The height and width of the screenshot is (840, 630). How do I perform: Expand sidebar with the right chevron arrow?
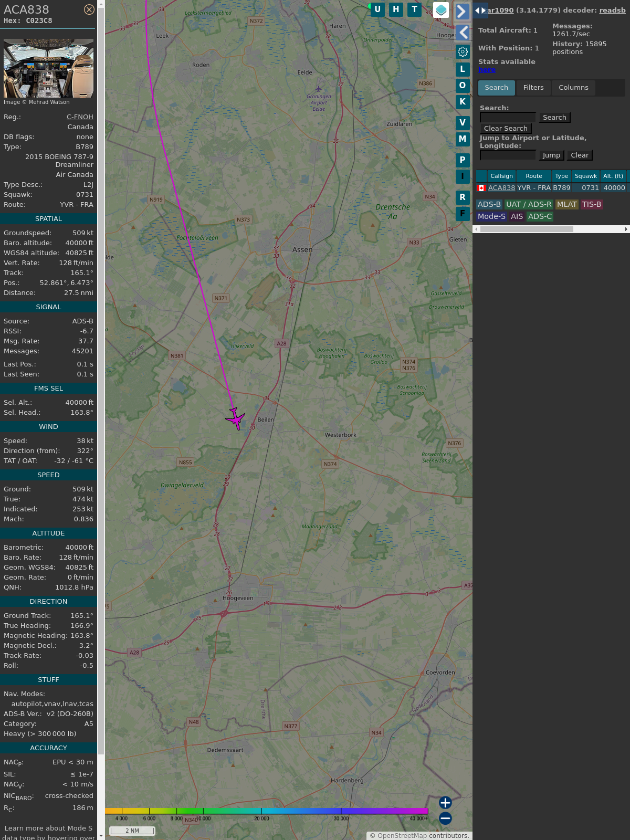[462, 11]
